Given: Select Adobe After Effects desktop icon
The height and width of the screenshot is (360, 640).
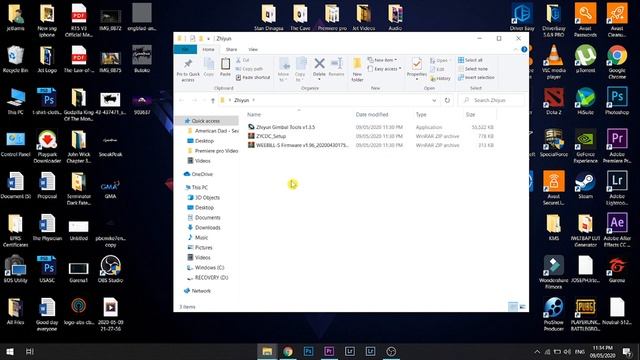Looking at the screenshot, I should coord(617,231).
